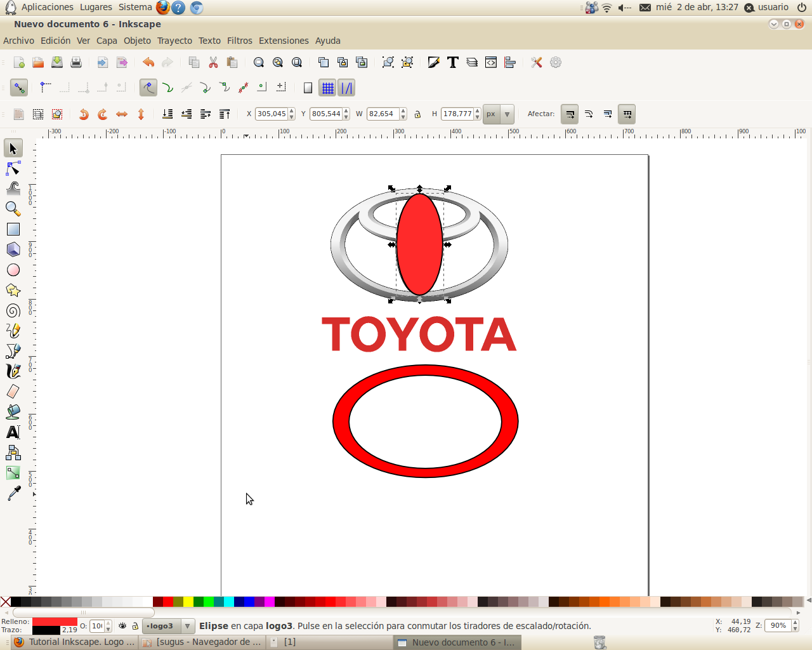Click the height H stepper arrows
This screenshot has height=650, width=812.
pyautogui.click(x=478, y=114)
